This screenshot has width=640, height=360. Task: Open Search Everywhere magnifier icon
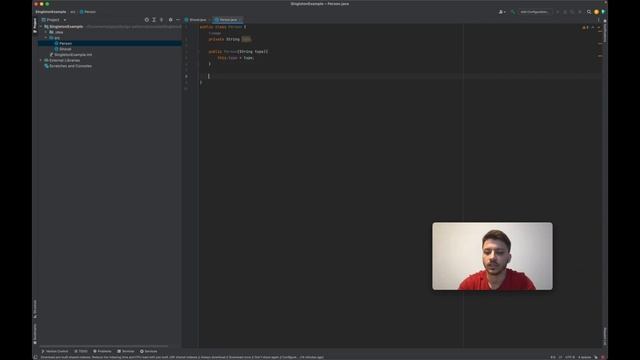click(589, 12)
